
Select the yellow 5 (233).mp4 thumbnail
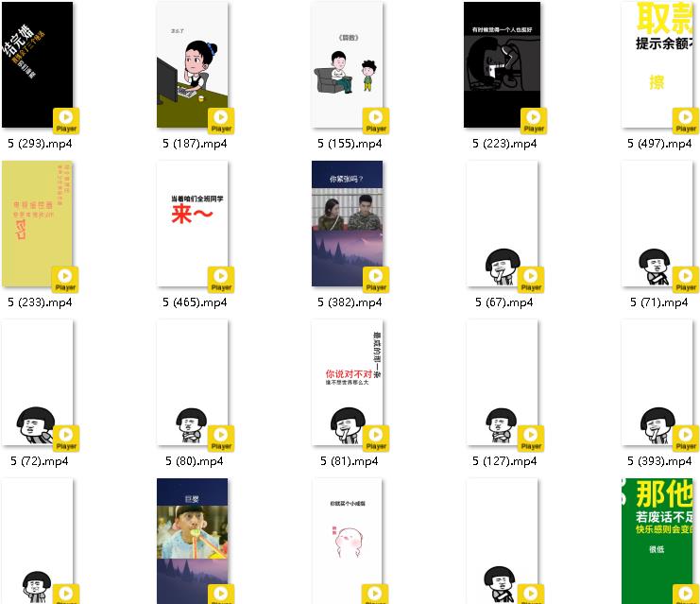(37, 223)
